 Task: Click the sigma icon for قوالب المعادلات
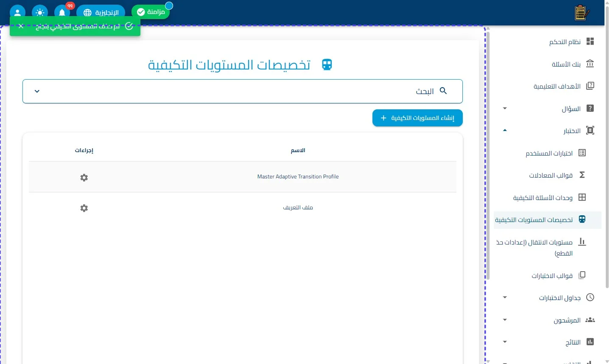[582, 175]
